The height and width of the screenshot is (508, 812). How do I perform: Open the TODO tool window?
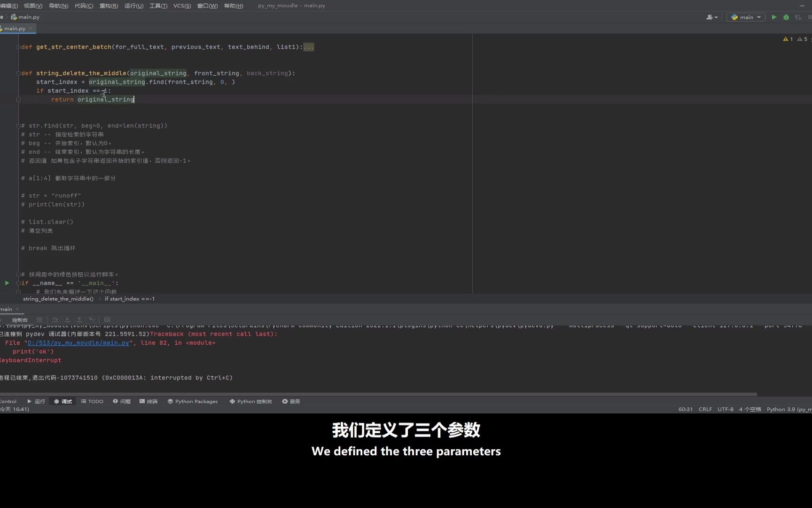92,401
